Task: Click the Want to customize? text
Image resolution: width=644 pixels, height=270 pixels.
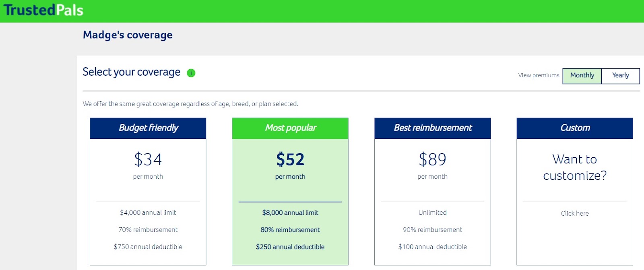Action: (x=575, y=167)
